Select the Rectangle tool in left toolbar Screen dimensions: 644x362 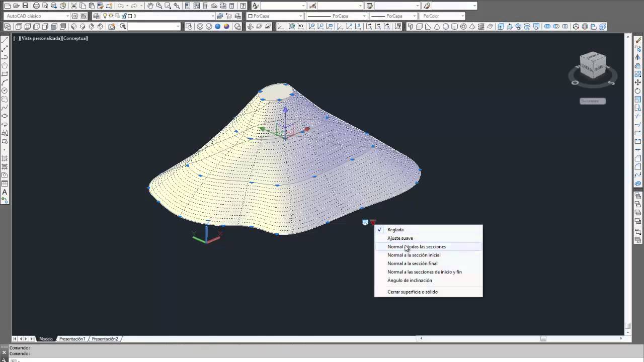click(x=5, y=74)
